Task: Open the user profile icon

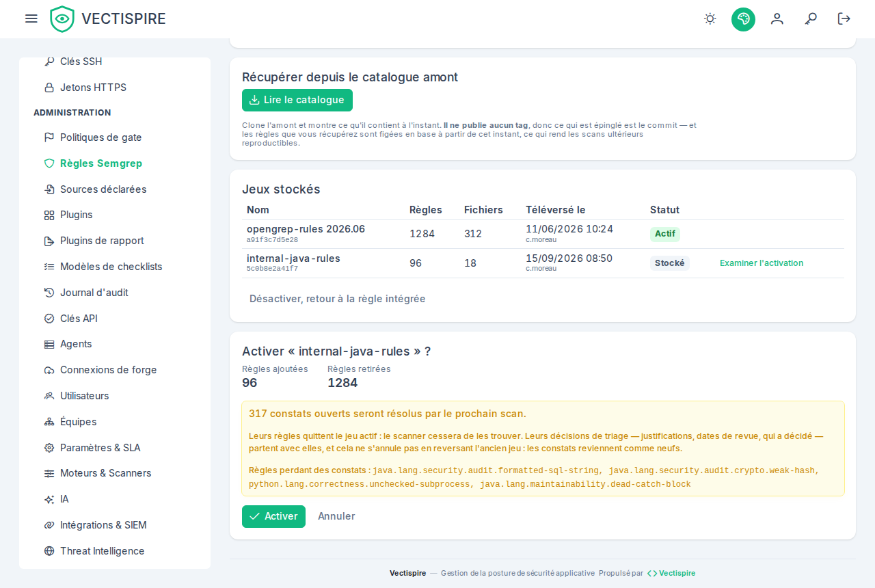Action: pyautogui.click(x=777, y=18)
